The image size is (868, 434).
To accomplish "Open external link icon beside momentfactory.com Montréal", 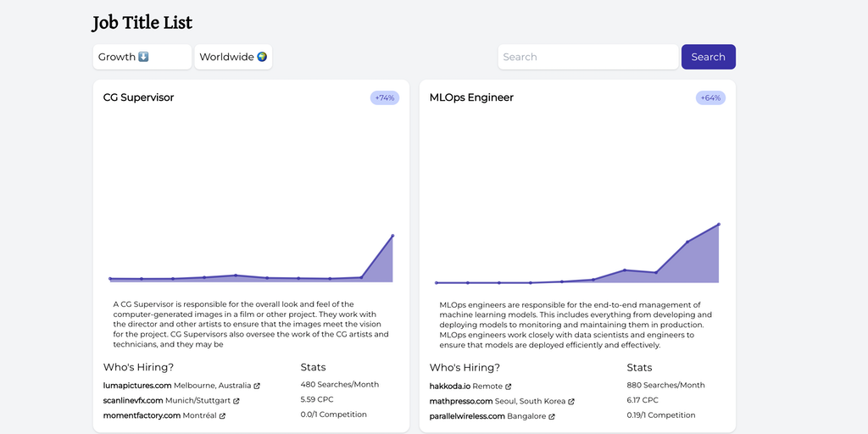I will pos(221,416).
